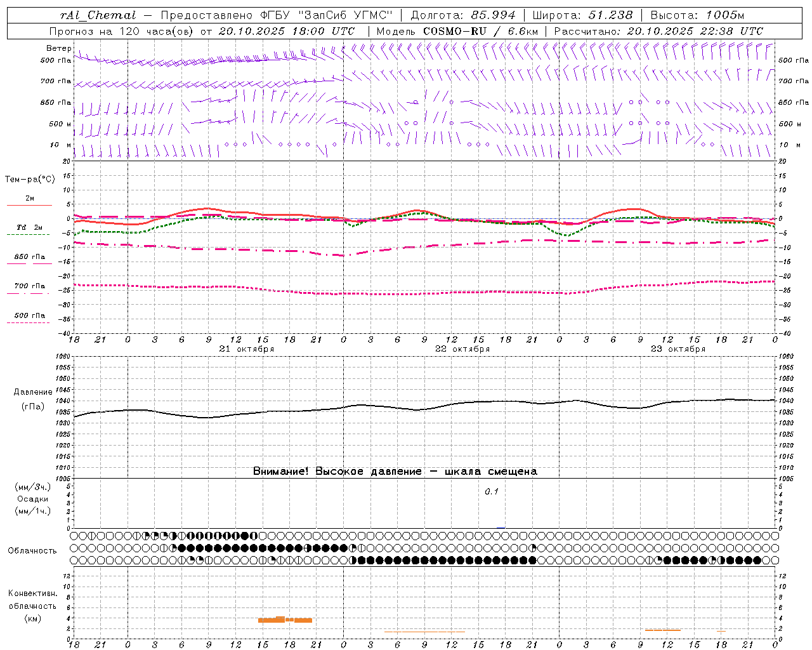Click the "(мм/1ч.)" precipitation unit label
Image resolution: width=812 pixels, height=650 pixels.
tap(33, 511)
